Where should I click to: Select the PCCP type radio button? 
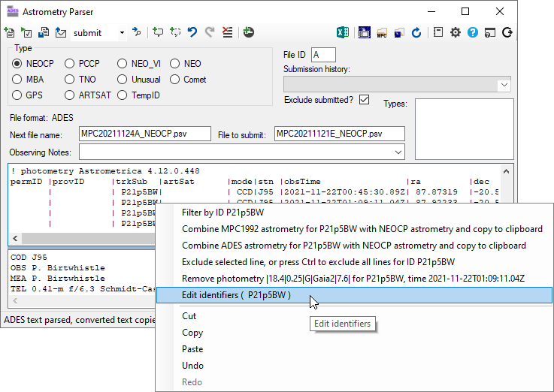[70, 64]
